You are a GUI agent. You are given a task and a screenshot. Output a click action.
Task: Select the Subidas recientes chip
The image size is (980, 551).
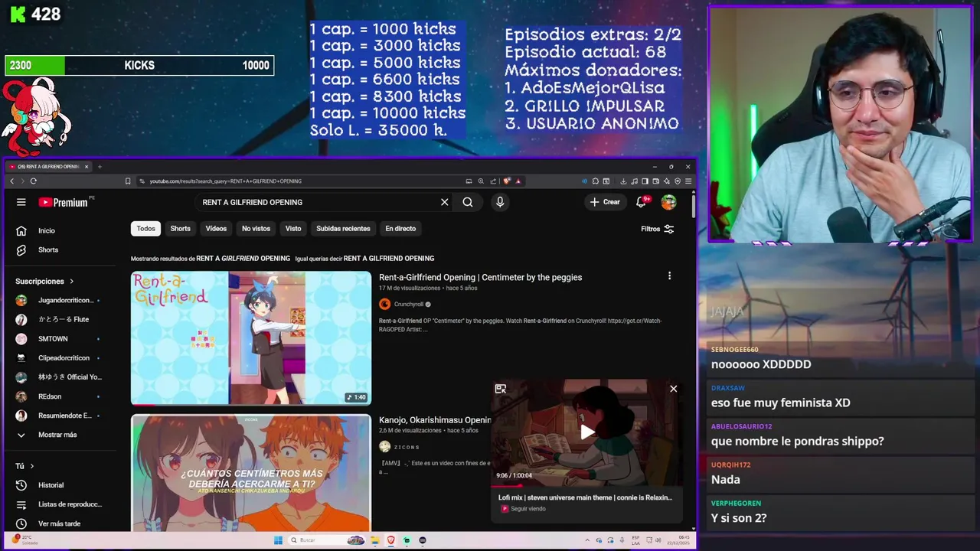click(343, 229)
